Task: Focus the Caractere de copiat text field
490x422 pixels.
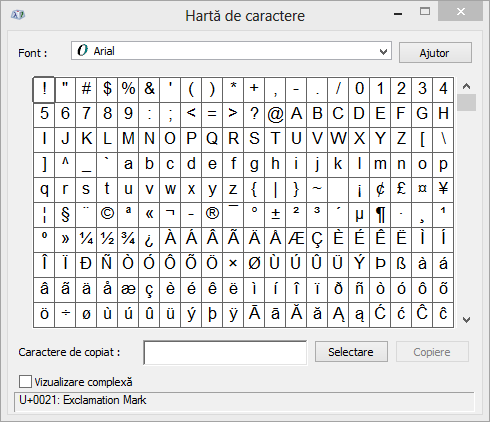Action: (x=225, y=352)
